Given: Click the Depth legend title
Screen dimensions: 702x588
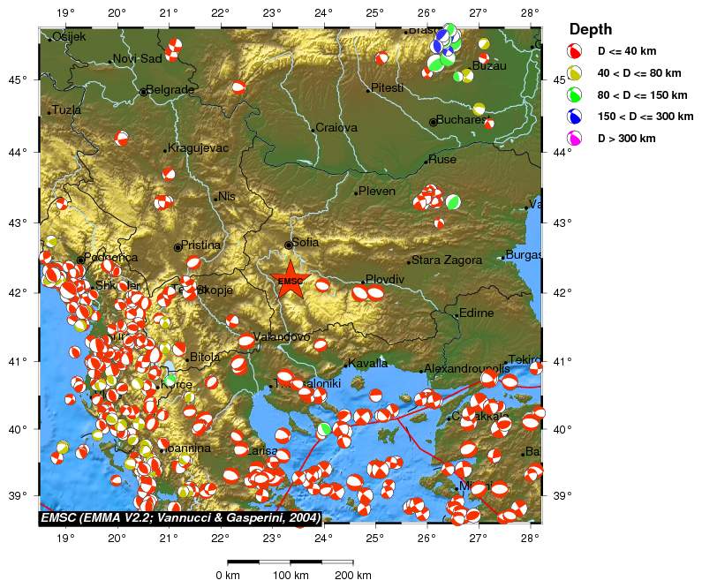Looking at the screenshot, I should tap(591, 29).
